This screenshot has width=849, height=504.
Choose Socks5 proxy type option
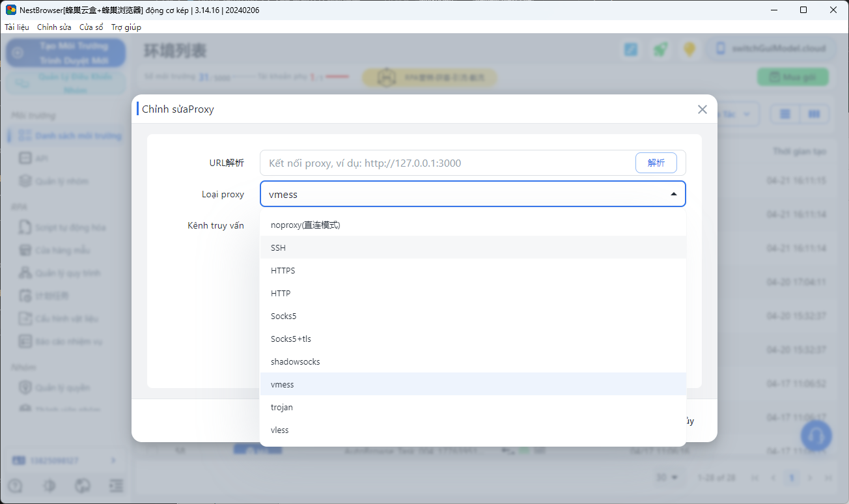[283, 316]
